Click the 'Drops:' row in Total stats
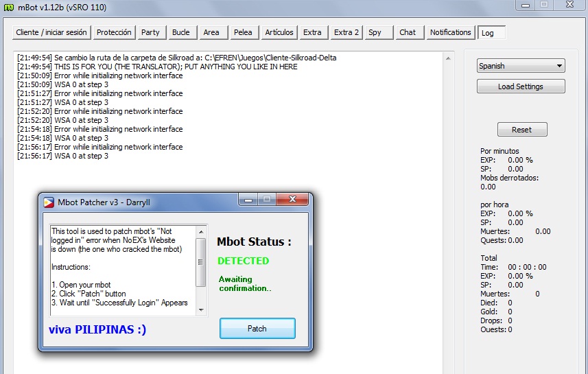 coord(496,321)
